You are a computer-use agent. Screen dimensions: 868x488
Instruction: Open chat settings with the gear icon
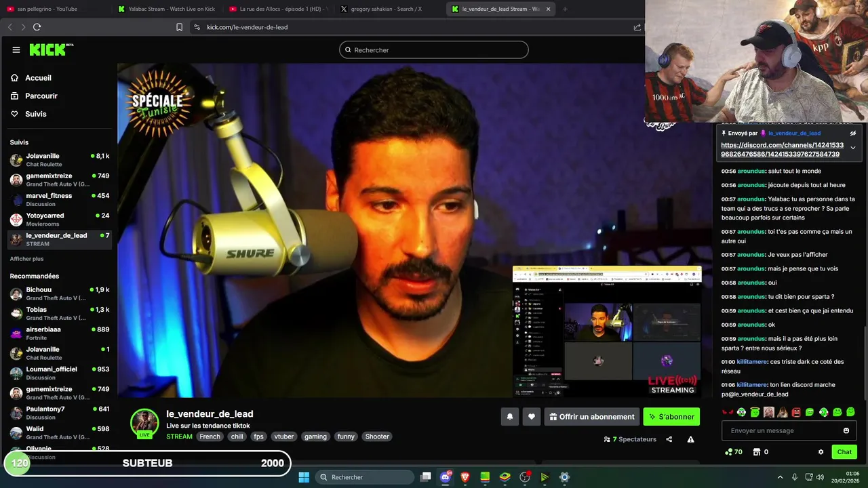(821, 452)
